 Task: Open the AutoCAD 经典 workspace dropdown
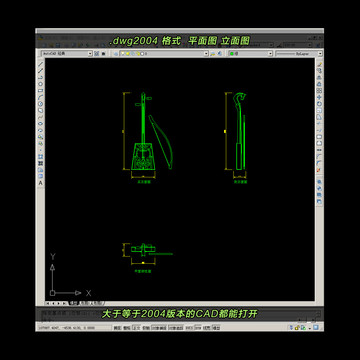(x=67, y=53)
